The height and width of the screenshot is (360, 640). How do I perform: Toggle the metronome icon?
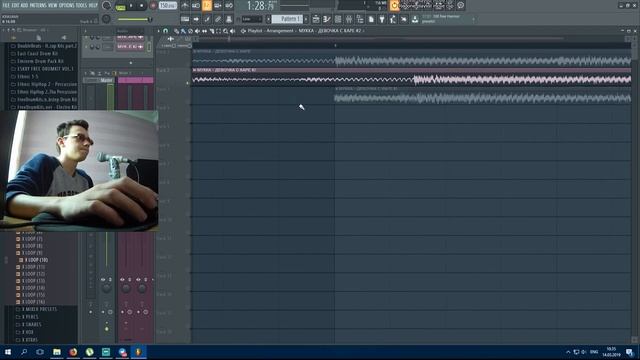coord(185,6)
